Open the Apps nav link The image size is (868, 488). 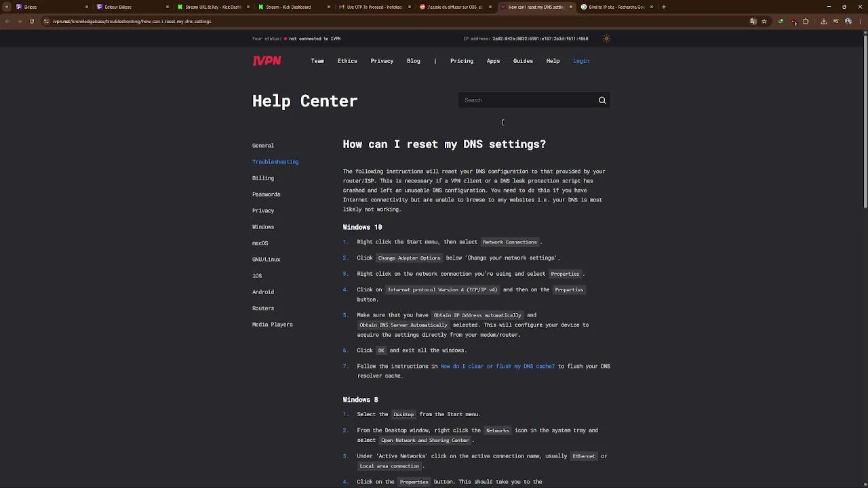tap(493, 61)
